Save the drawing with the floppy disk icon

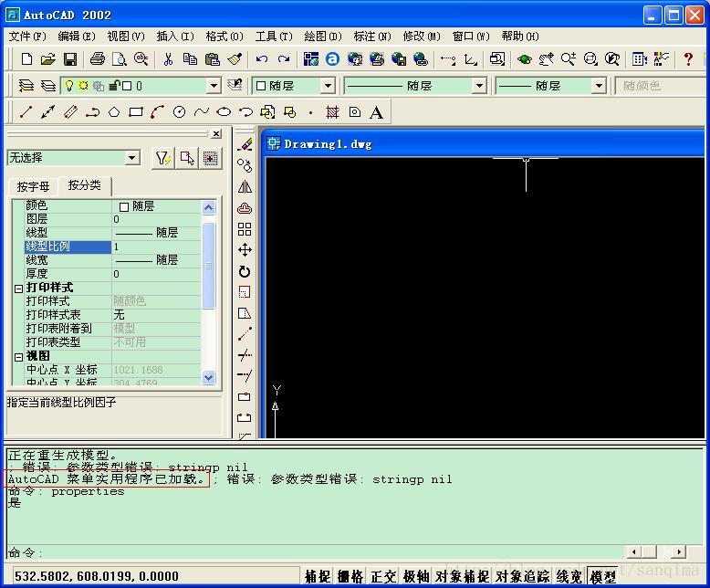[x=70, y=58]
